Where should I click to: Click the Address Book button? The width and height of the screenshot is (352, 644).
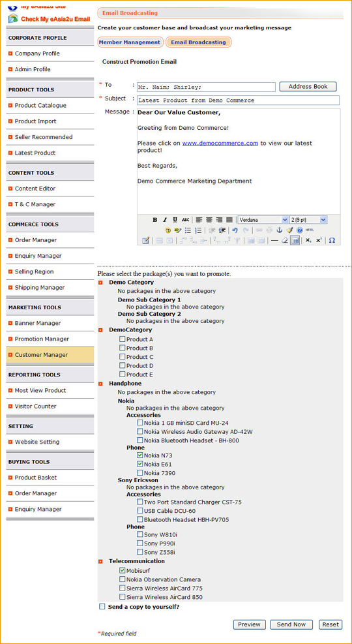click(x=308, y=87)
